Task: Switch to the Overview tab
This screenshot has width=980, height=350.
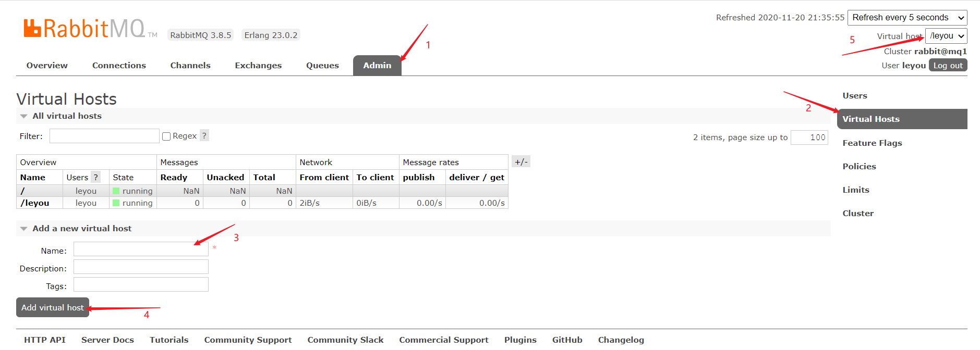Action: click(47, 65)
